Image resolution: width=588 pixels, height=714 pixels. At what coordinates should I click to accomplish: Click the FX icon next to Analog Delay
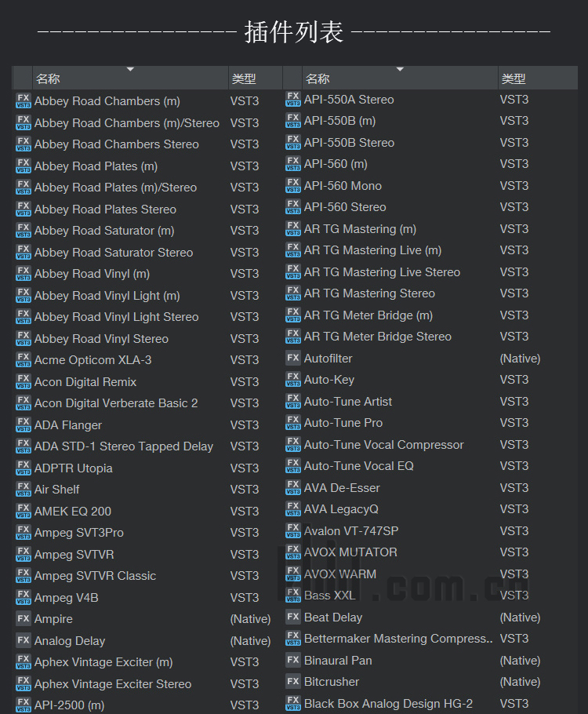pyautogui.click(x=23, y=640)
